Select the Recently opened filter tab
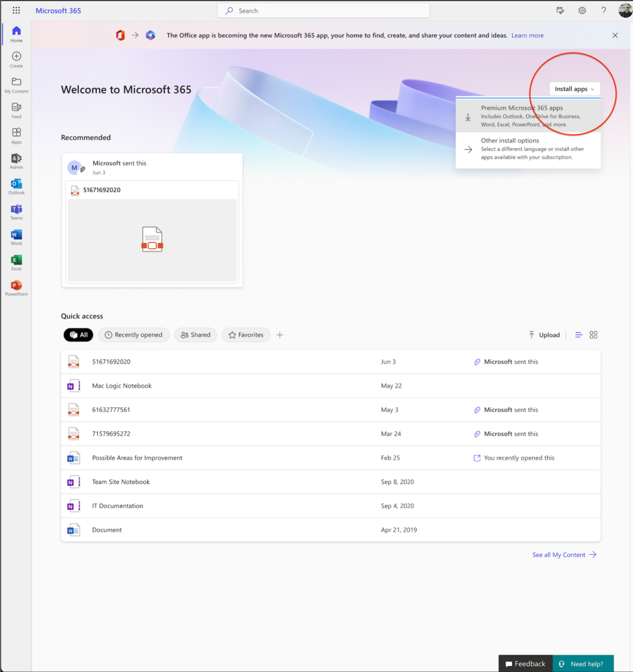 coord(133,335)
